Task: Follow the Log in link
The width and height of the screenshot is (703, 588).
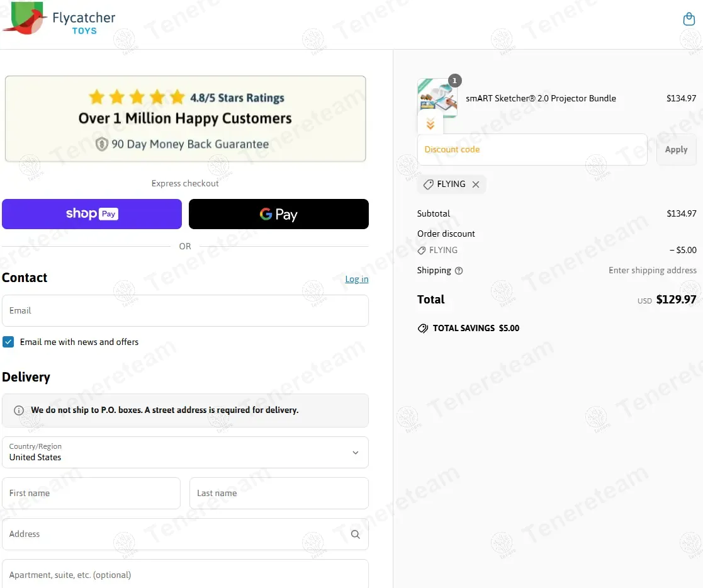Action: (357, 279)
